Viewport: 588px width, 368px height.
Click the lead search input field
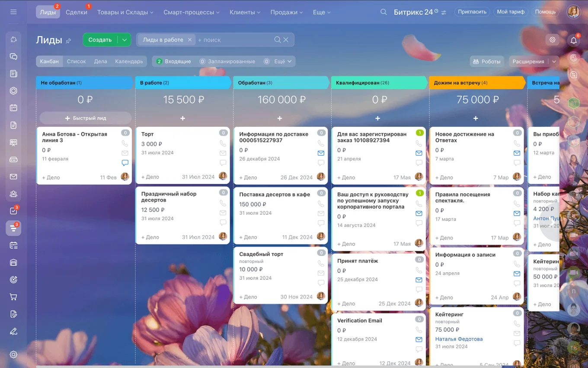(233, 40)
